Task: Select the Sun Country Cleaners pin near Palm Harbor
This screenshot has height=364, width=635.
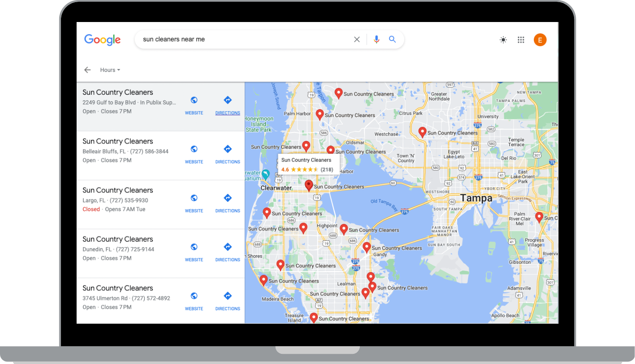Action: pyautogui.click(x=320, y=113)
